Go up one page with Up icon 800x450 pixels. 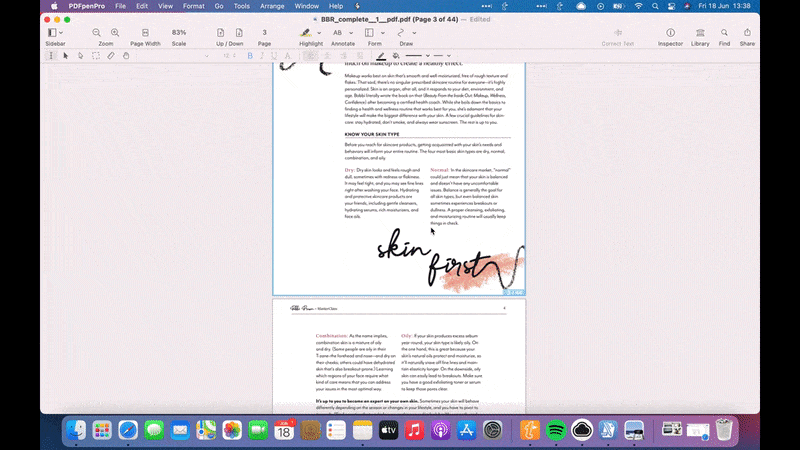coord(220,33)
